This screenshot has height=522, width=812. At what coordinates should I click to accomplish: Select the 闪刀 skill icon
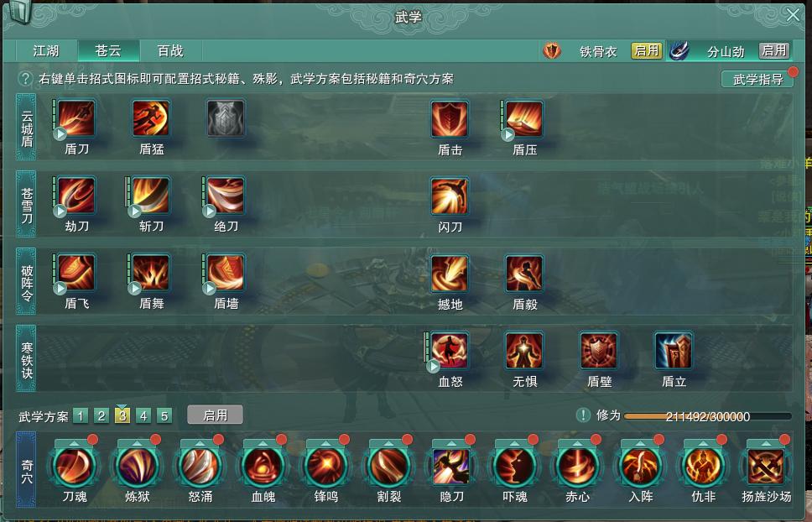pos(450,196)
